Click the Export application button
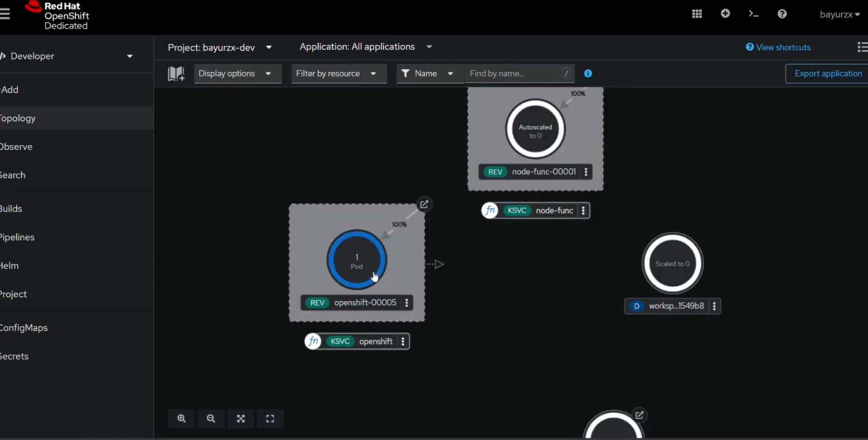The image size is (868, 440). pyautogui.click(x=827, y=73)
